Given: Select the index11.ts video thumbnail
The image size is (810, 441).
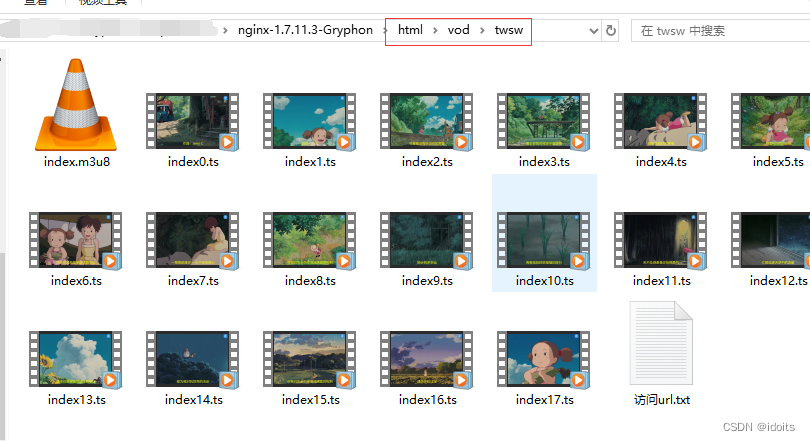Looking at the screenshot, I should pos(661,241).
